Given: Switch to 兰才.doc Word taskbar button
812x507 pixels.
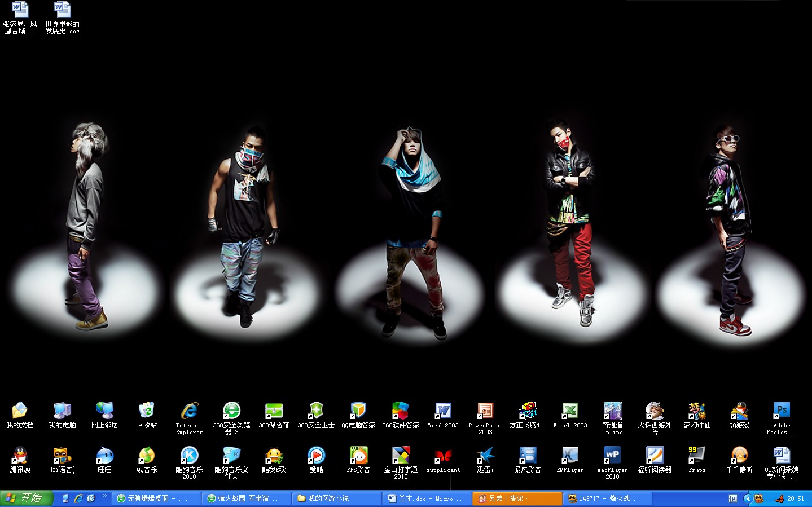Looking at the screenshot, I should [x=427, y=499].
